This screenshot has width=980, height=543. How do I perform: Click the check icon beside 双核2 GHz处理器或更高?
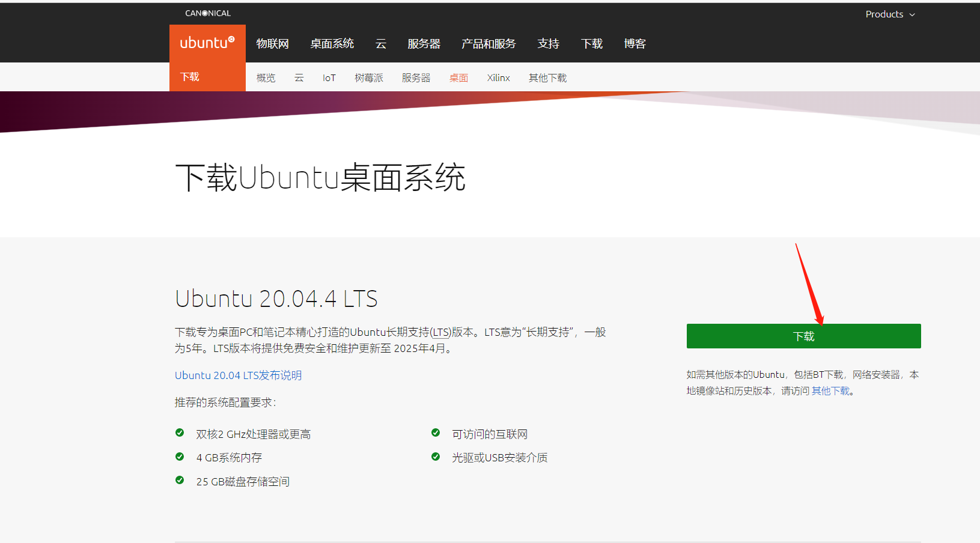(180, 433)
